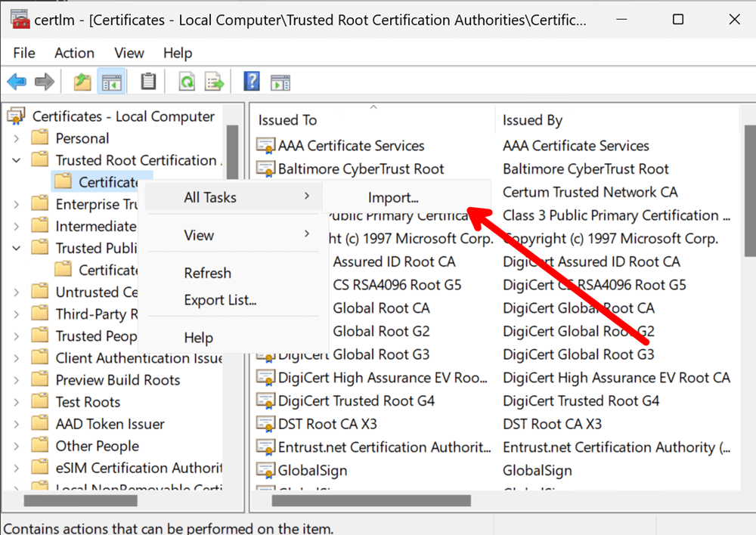Click Copyright (c) 1997 Microsoft Corp. in Issued By
The width and height of the screenshot is (756, 535).
[610, 238]
